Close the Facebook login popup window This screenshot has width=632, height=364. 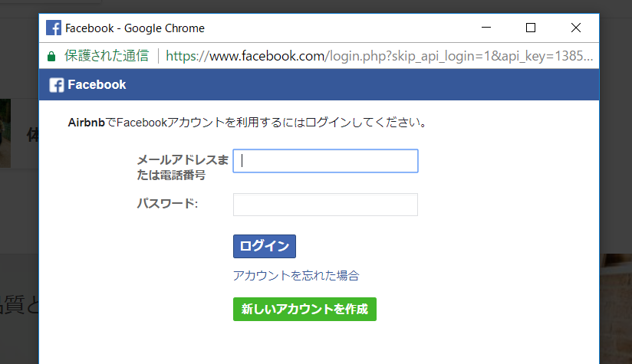pos(576,28)
